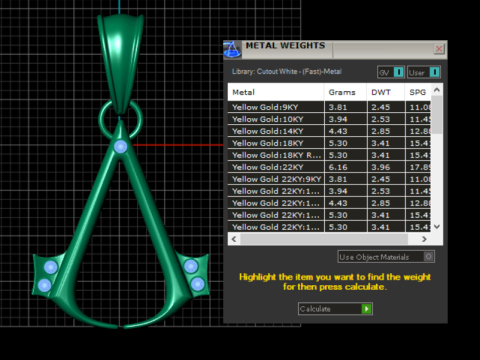The width and height of the screenshot is (480, 360).
Task: Close the Metal Weights dialog
Action: (439, 49)
